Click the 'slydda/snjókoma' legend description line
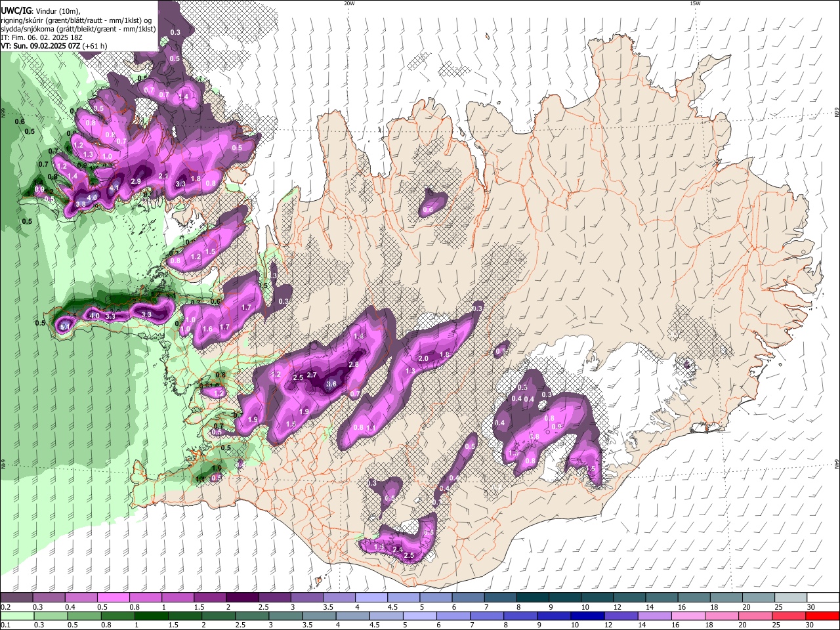This screenshot has width=840, height=630. coord(78,29)
